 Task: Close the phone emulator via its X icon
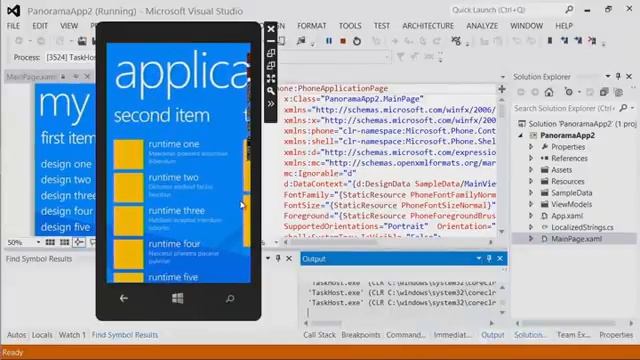pyautogui.click(x=271, y=29)
